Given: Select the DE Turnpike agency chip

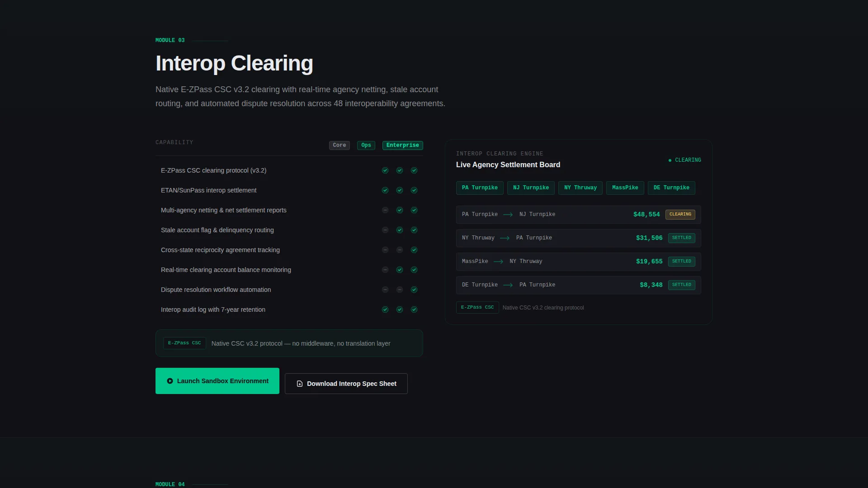Looking at the screenshot, I should pyautogui.click(x=671, y=188).
